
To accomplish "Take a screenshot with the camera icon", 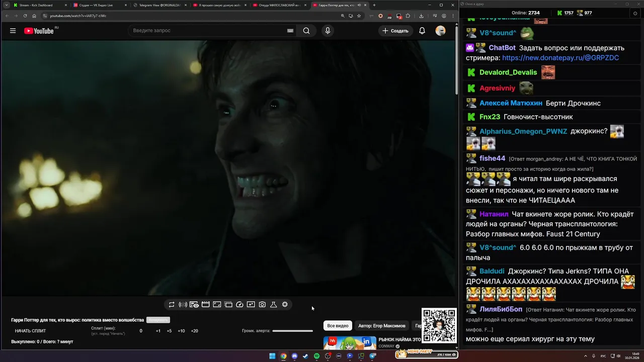I will [x=262, y=305].
